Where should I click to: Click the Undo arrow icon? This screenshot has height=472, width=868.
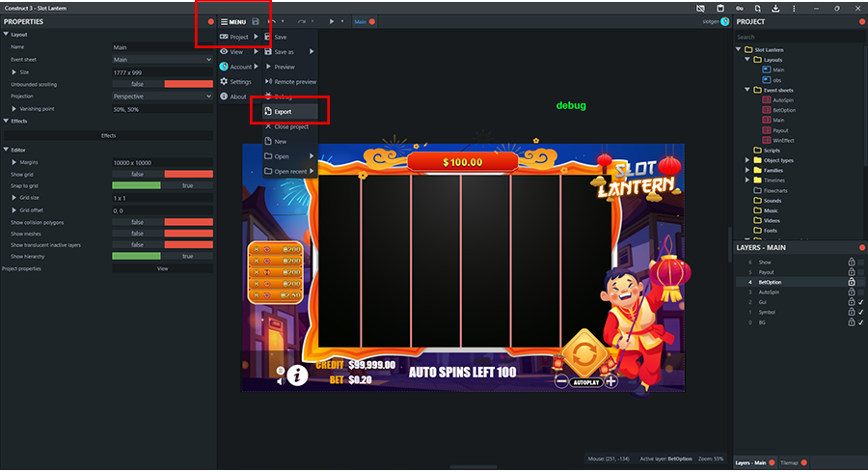click(x=272, y=21)
